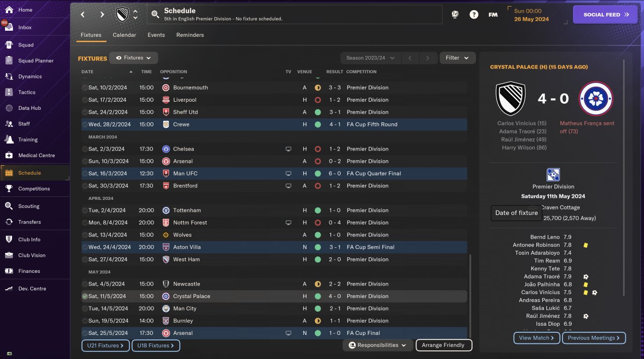Go to the next season arrow
The width and height of the screenshot is (644, 359).
click(428, 58)
